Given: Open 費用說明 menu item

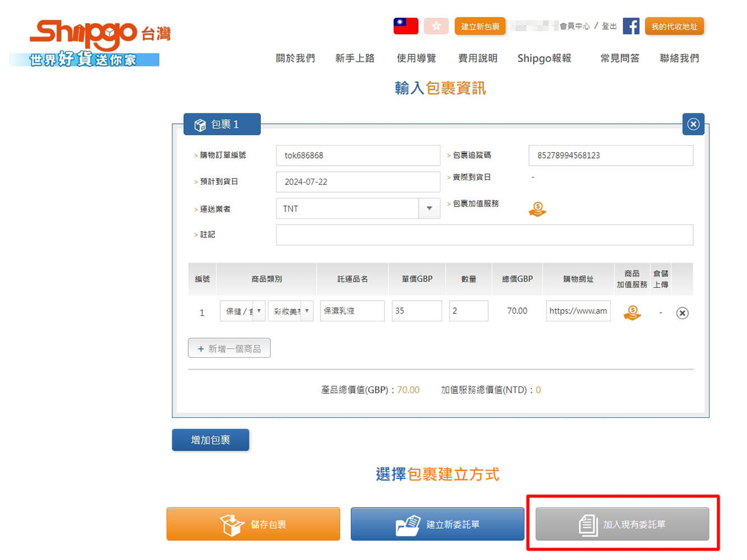Looking at the screenshot, I should click(x=478, y=58).
